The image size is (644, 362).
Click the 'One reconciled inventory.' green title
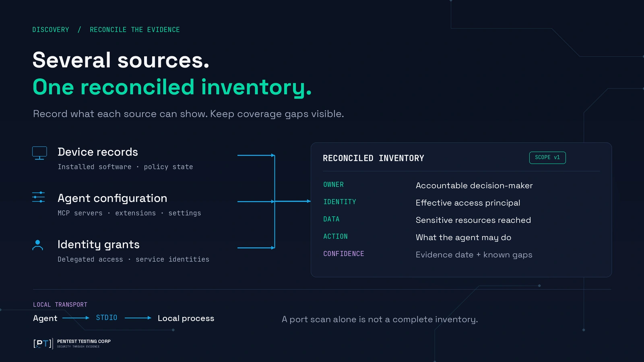click(x=172, y=88)
